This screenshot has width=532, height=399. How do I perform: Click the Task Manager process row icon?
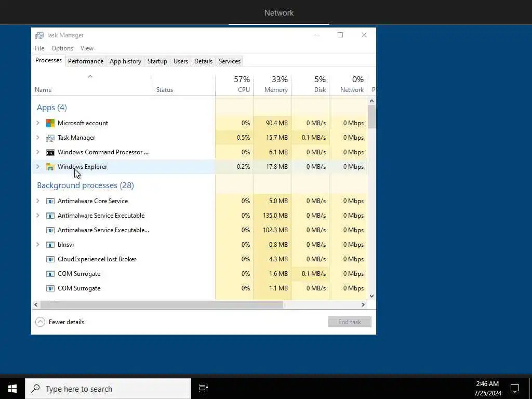50,138
